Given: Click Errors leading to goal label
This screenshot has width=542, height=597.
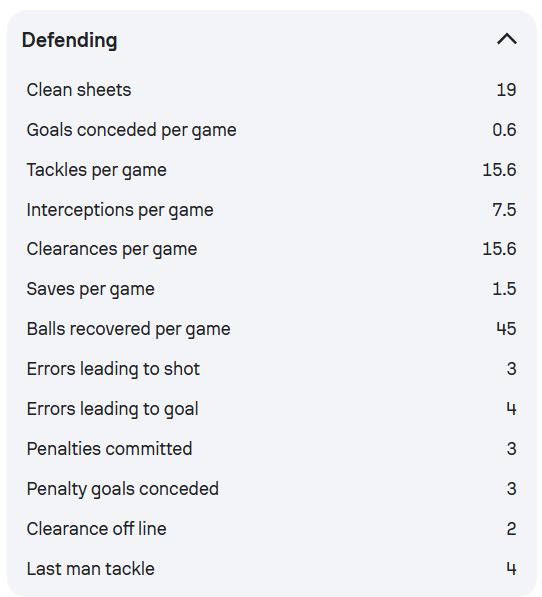Looking at the screenshot, I should tap(112, 409).
